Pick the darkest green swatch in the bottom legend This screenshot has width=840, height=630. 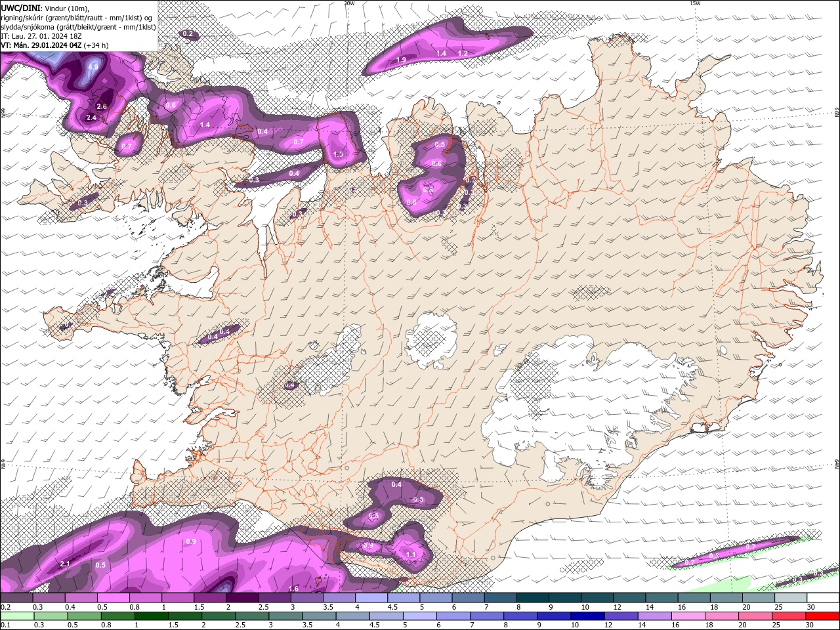151,616
